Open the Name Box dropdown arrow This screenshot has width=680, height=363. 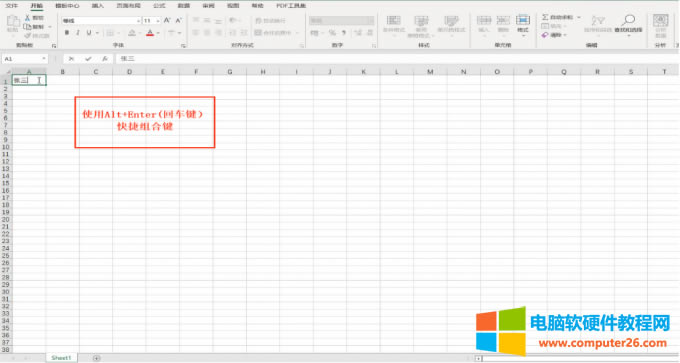click(44, 59)
